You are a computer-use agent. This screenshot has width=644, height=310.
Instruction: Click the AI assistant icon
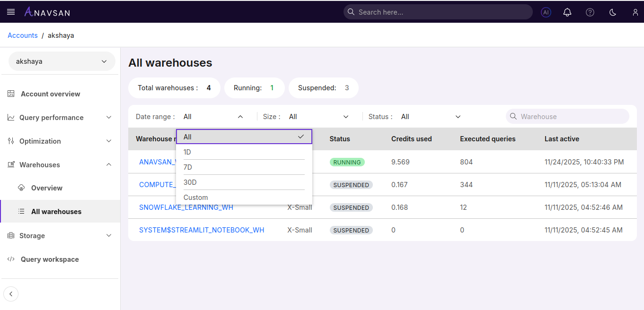(546, 12)
